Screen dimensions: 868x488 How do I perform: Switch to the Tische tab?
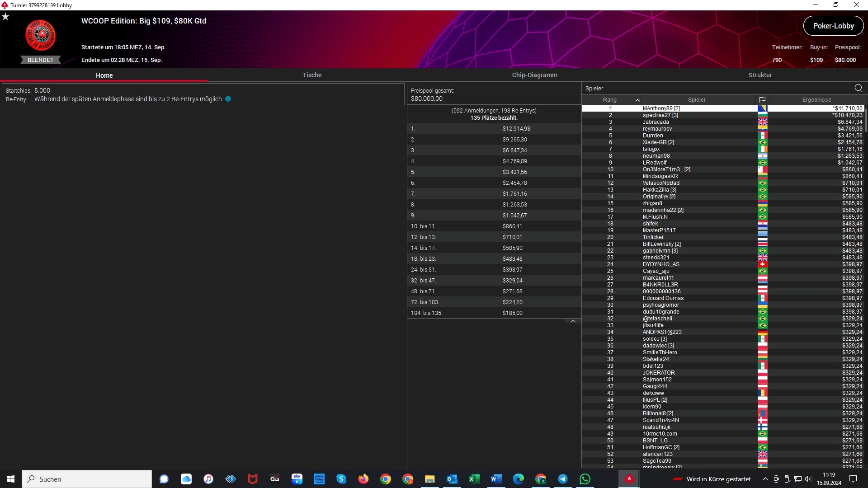pyautogui.click(x=312, y=75)
